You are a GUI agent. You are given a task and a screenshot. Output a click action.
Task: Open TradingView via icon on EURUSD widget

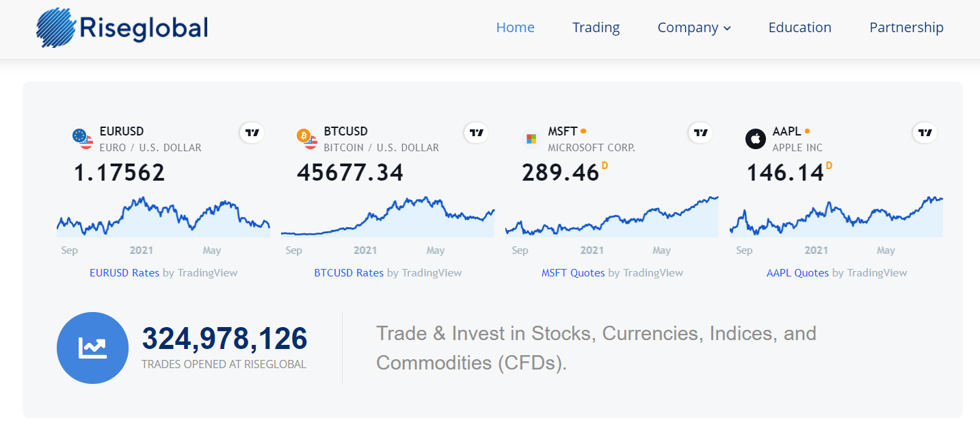(x=252, y=133)
